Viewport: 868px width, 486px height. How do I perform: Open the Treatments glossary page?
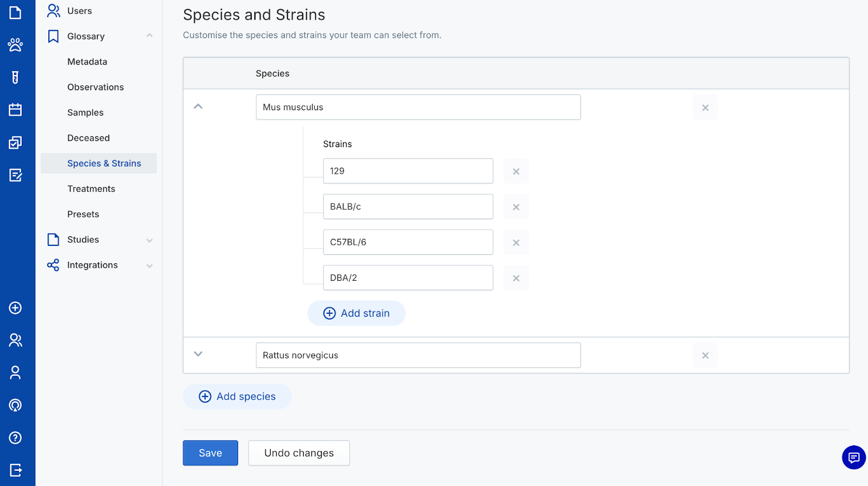pos(91,189)
